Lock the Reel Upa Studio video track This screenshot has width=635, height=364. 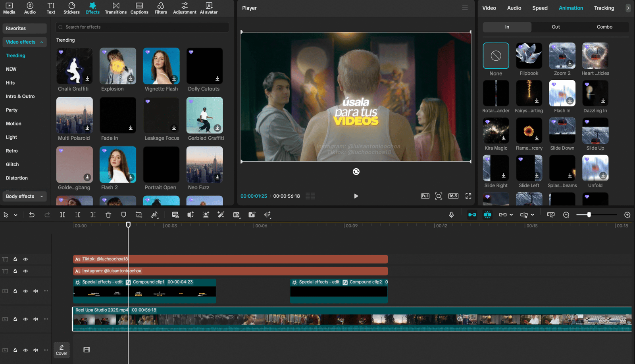pos(15,319)
